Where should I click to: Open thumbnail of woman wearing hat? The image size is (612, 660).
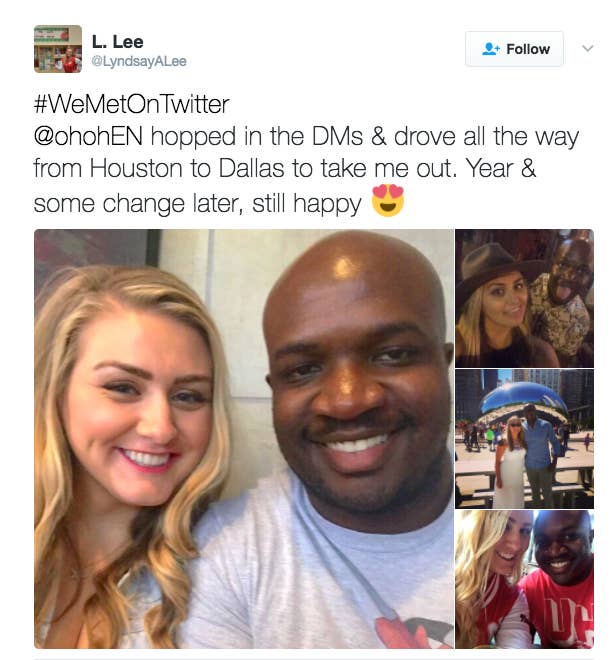coord(524,298)
